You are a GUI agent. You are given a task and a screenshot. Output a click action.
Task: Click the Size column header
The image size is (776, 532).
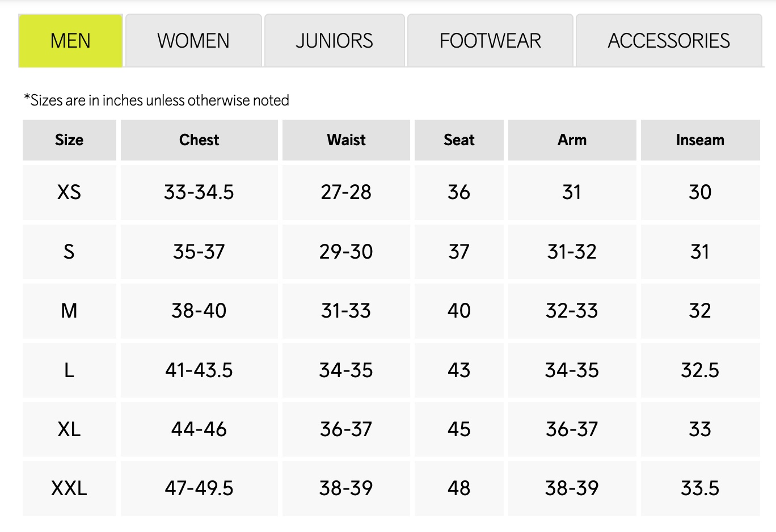click(x=69, y=140)
